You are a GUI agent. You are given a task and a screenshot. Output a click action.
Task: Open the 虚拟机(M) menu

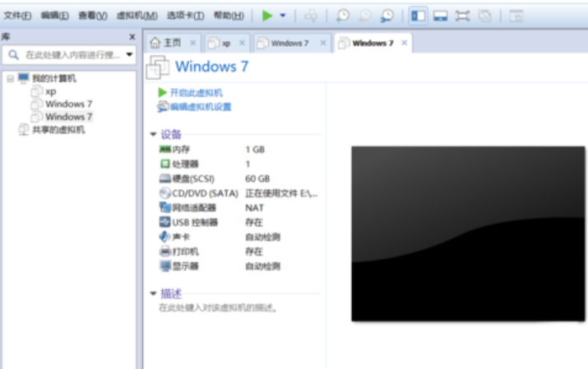137,16
